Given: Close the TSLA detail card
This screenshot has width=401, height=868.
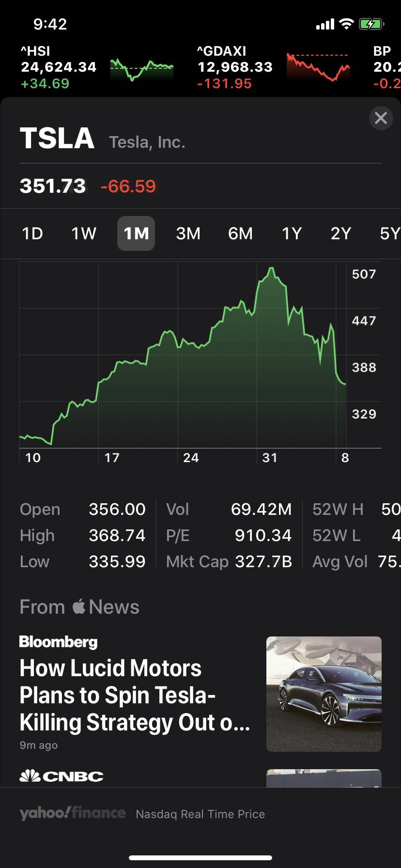Looking at the screenshot, I should coord(381,118).
